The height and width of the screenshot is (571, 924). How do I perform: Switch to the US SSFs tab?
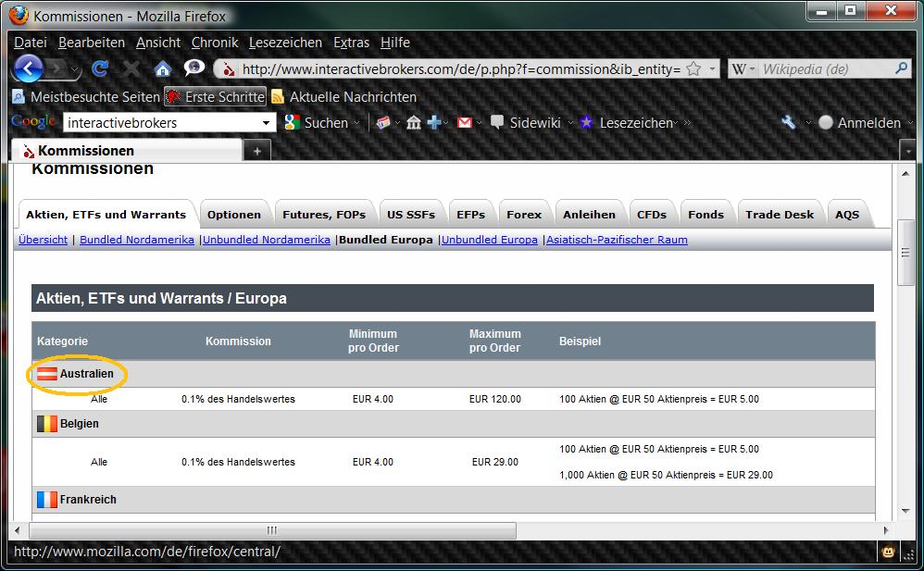pos(411,215)
